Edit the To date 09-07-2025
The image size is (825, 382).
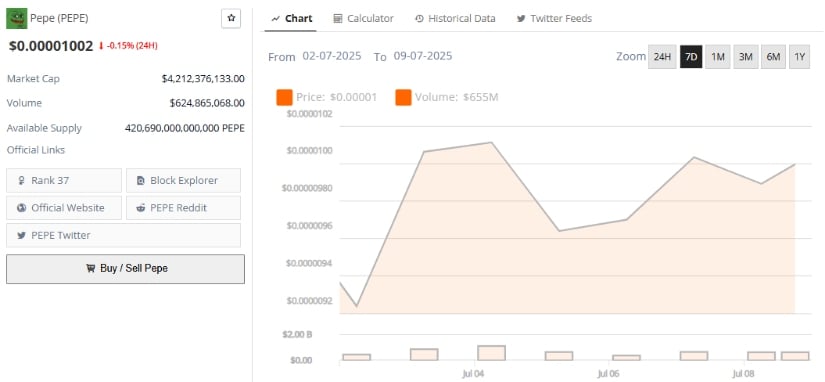[423, 56]
